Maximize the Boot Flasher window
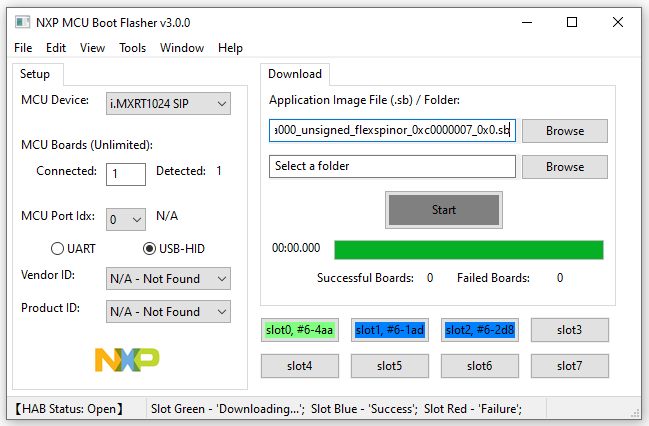The width and height of the screenshot is (649, 426). (x=572, y=22)
